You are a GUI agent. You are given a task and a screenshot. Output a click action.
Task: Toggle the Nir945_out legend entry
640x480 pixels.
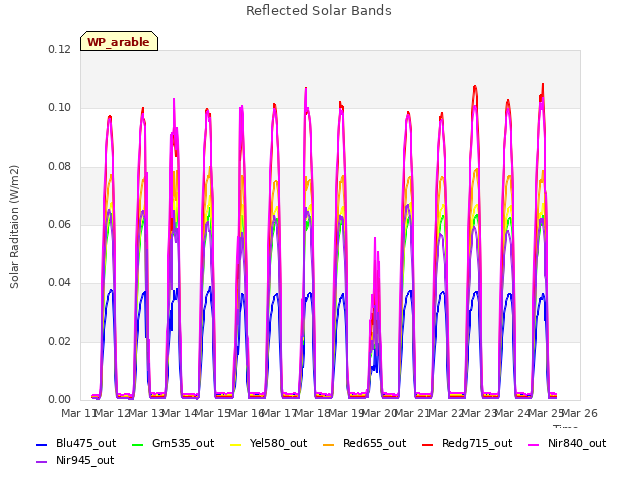(75, 461)
